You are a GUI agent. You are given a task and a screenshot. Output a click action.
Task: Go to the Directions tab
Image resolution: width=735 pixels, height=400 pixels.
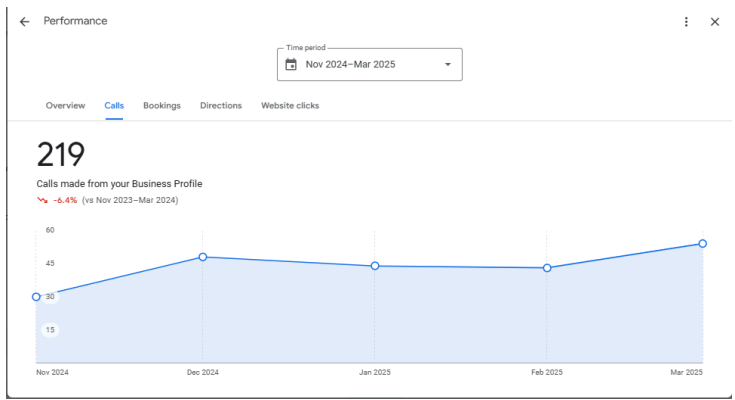[221, 105]
